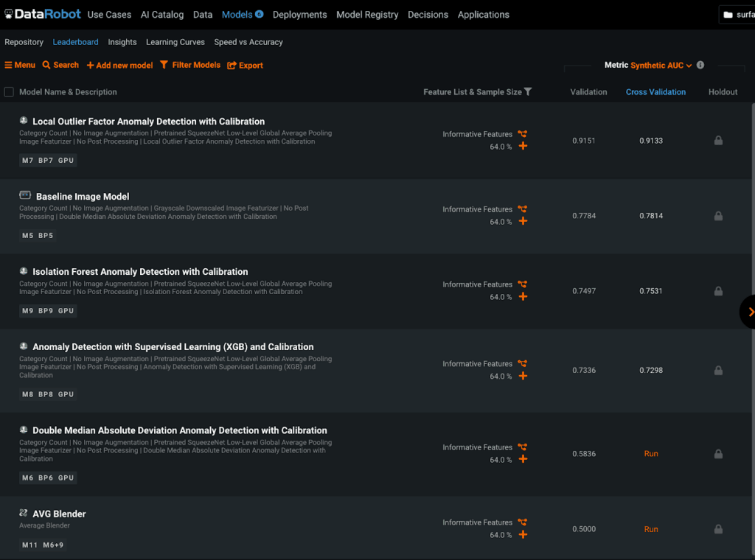Click the filter funnel beside Feature List & Sample Size
This screenshot has width=755, height=560.
[528, 91]
